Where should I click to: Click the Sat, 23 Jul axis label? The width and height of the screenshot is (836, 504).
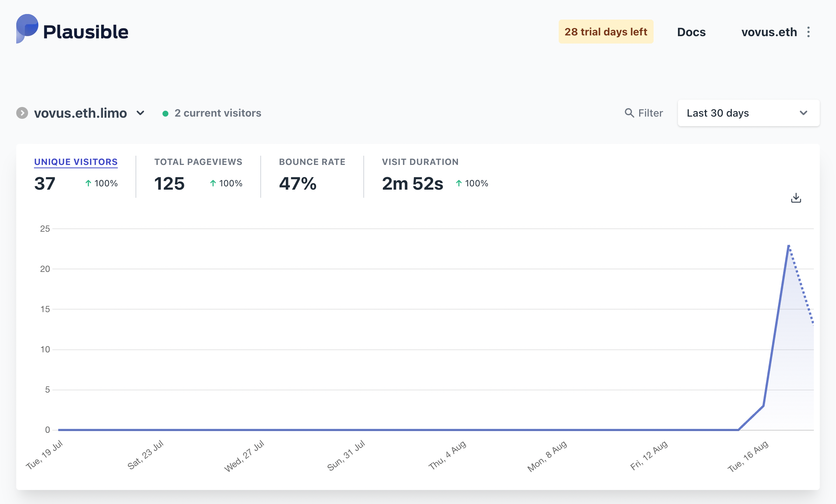coord(145,455)
